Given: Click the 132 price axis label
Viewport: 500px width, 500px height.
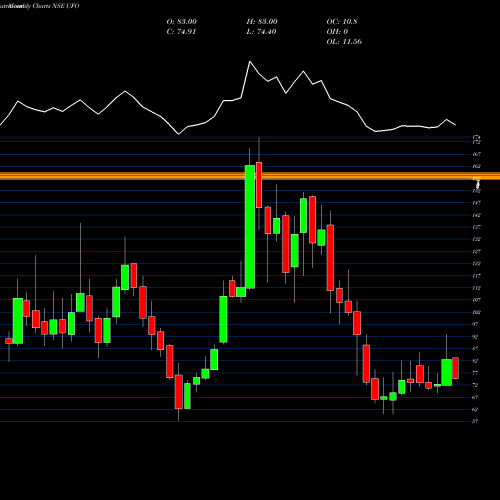Looking at the screenshot, I should [477, 239].
